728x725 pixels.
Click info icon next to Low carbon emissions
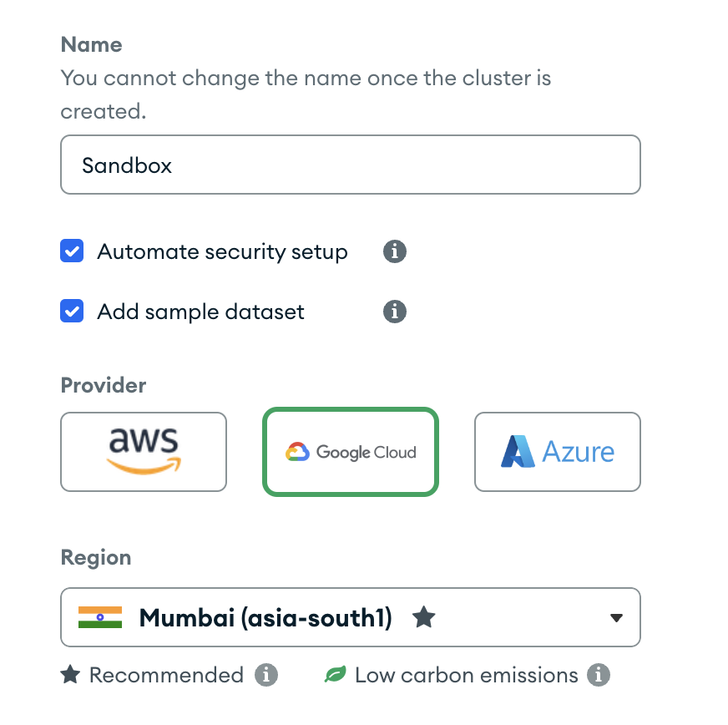pyautogui.click(x=599, y=675)
